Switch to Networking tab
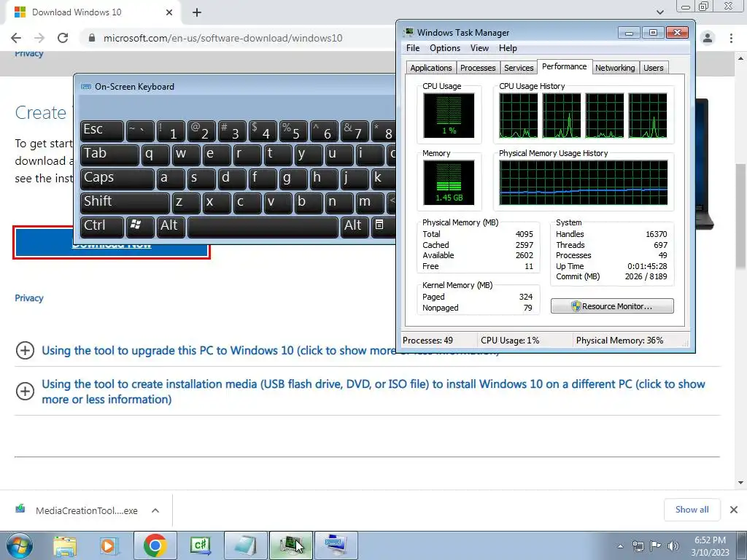The width and height of the screenshot is (747, 560). pyautogui.click(x=615, y=68)
